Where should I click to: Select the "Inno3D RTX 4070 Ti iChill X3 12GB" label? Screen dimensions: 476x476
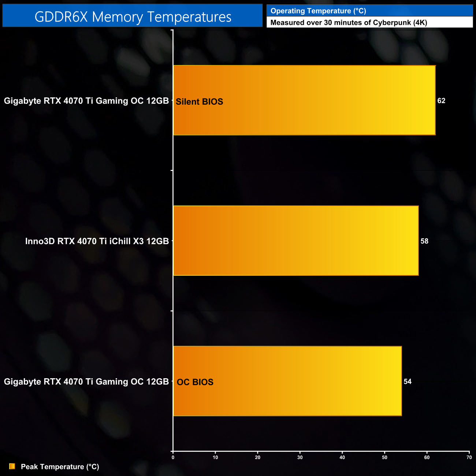point(97,241)
